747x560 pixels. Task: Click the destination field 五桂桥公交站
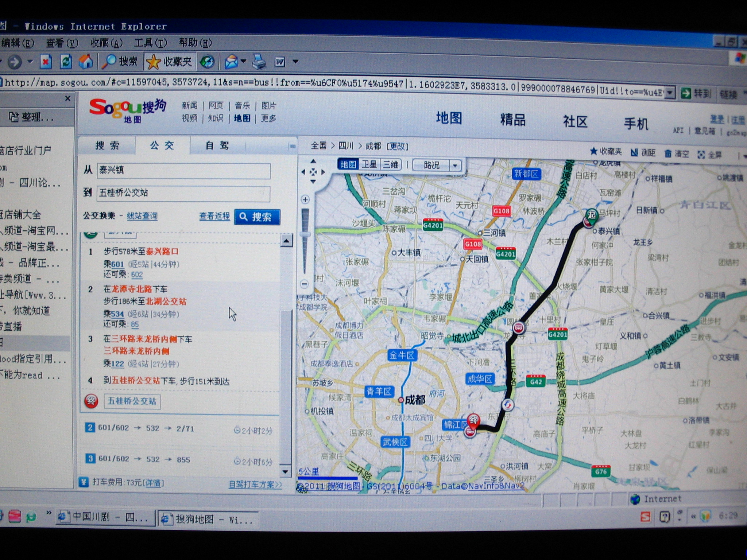pos(183,193)
